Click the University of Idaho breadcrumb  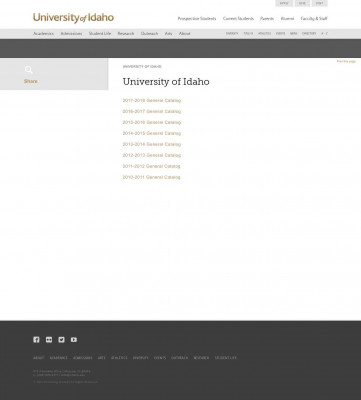pos(142,67)
